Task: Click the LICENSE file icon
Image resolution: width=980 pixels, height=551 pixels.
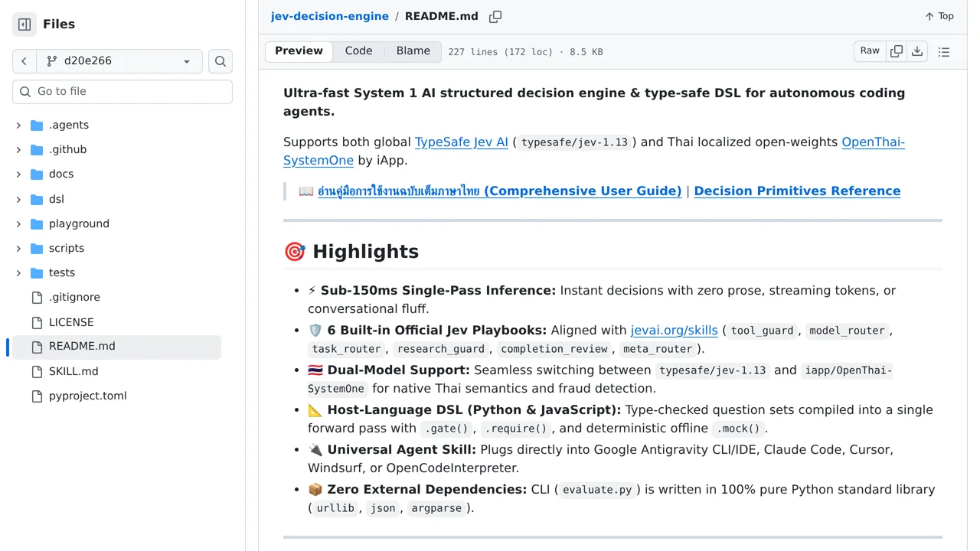Action: [x=37, y=323]
